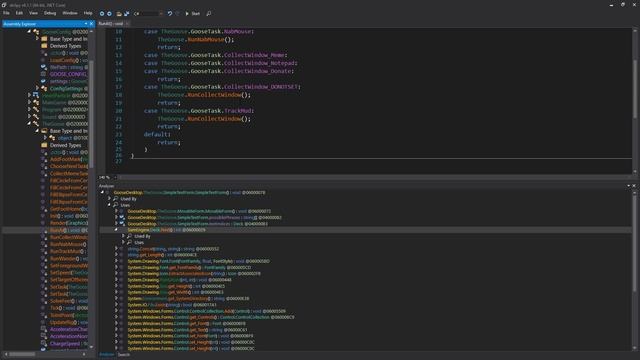Click the Undo toolbar icon

pyautogui.click(x=170, y=13)
